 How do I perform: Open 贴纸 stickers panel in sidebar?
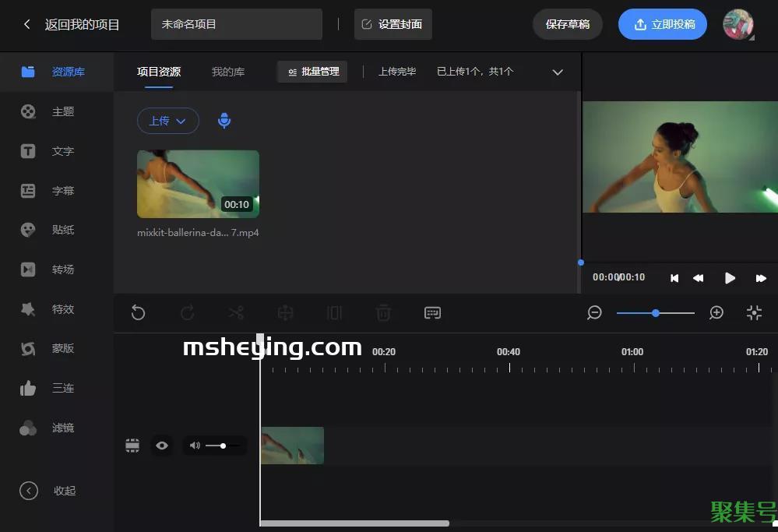tap(57, 230)
